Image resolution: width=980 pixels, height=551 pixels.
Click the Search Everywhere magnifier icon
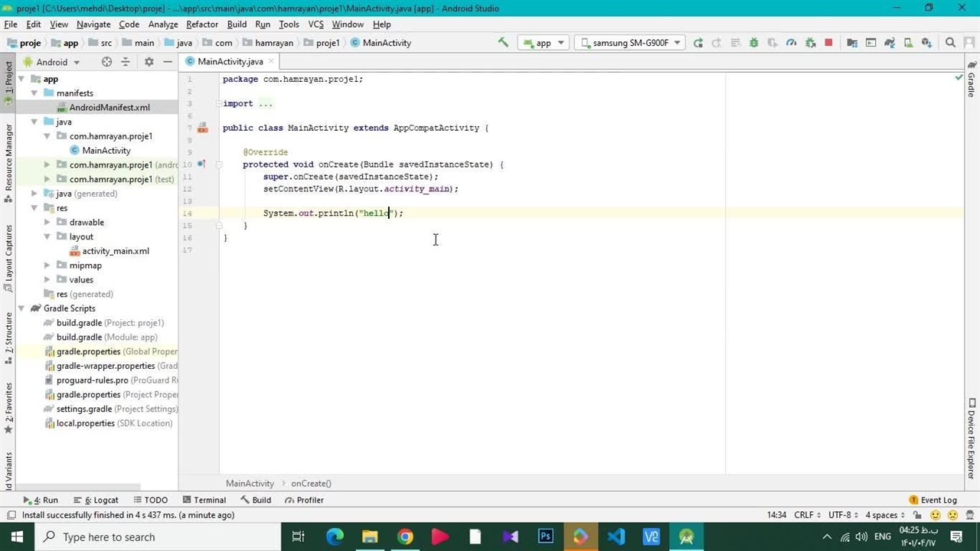coord(950,43)
